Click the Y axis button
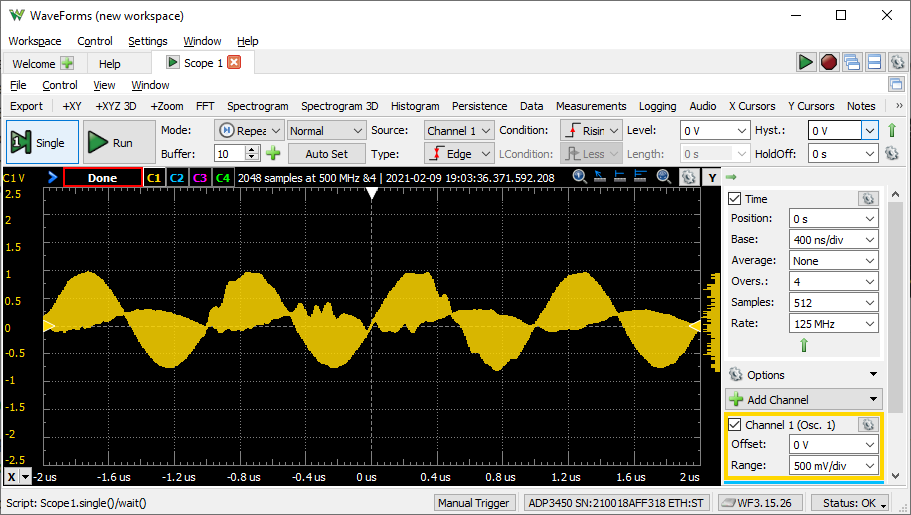The image size is (911, 515). pos(712,178)
